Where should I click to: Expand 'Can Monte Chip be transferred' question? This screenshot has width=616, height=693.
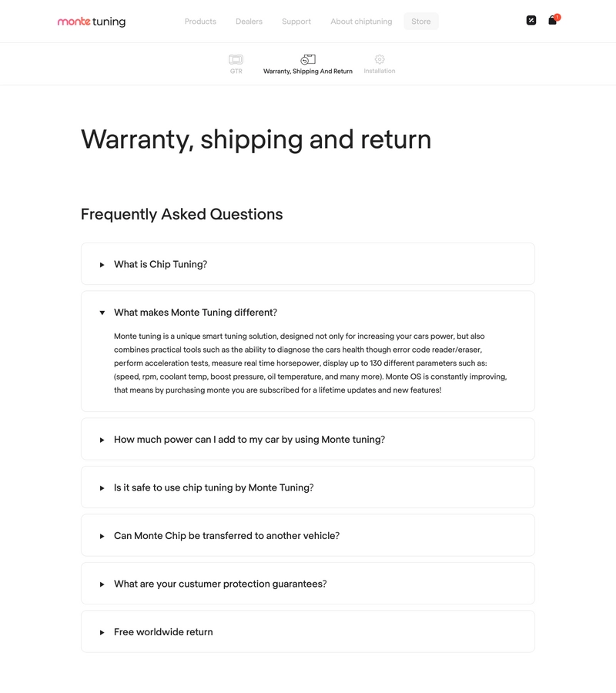[226, 536]
